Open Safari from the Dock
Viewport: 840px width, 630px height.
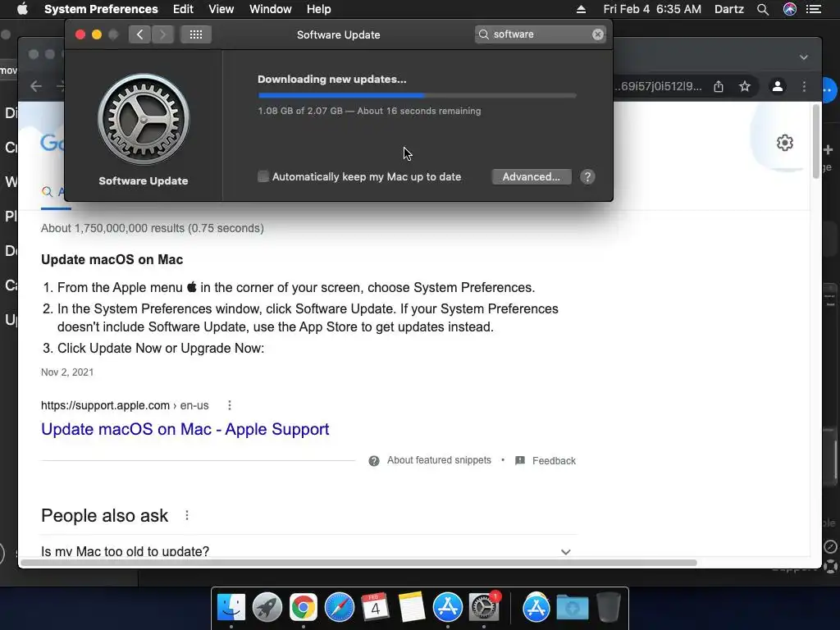click(x=339, y=608)
